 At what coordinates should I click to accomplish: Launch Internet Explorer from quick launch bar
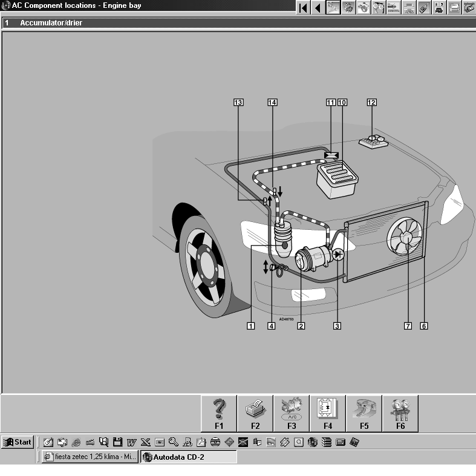(x=76, y=442)
